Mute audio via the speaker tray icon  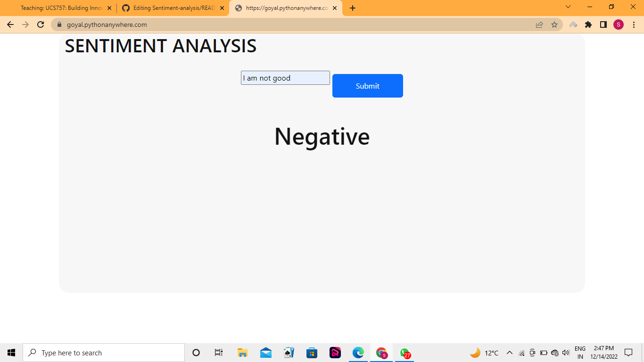(x=565, y=352)
